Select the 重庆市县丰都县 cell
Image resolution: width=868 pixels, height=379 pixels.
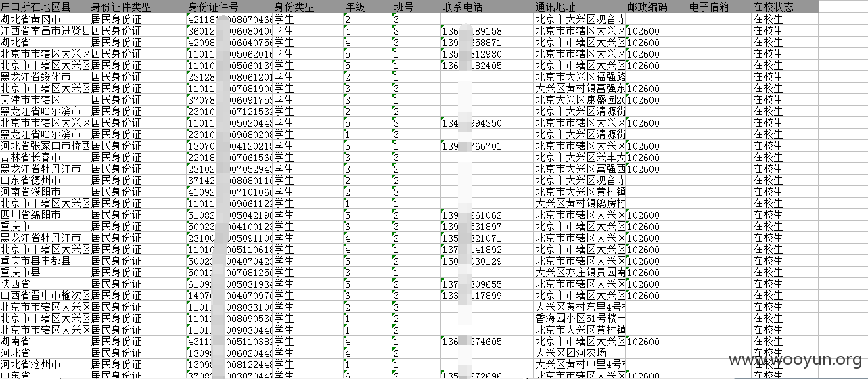pos(45,261)
